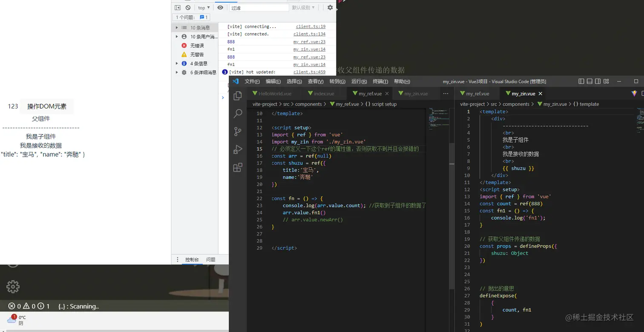This screenshot has height=332, width=644.
Task: Open the 选择(S) menu
Action: click(294, 81)
